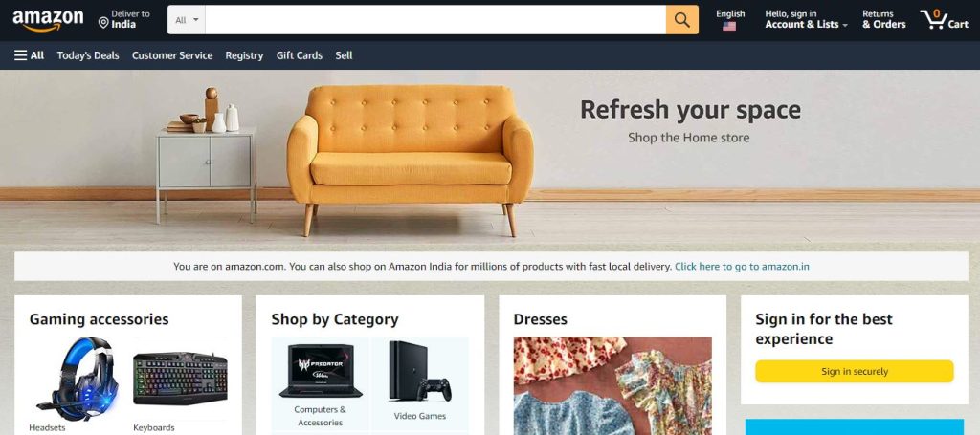Expand the All search category dropdown

[187, 20]
